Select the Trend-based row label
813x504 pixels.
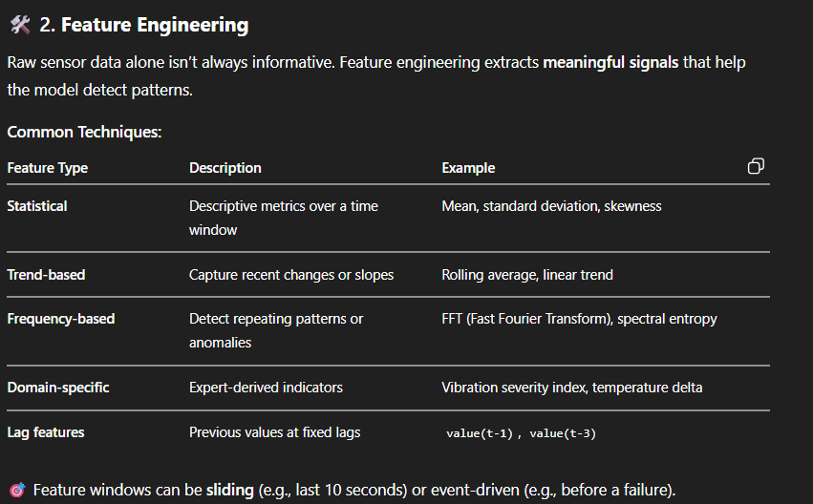click(46, 275)
